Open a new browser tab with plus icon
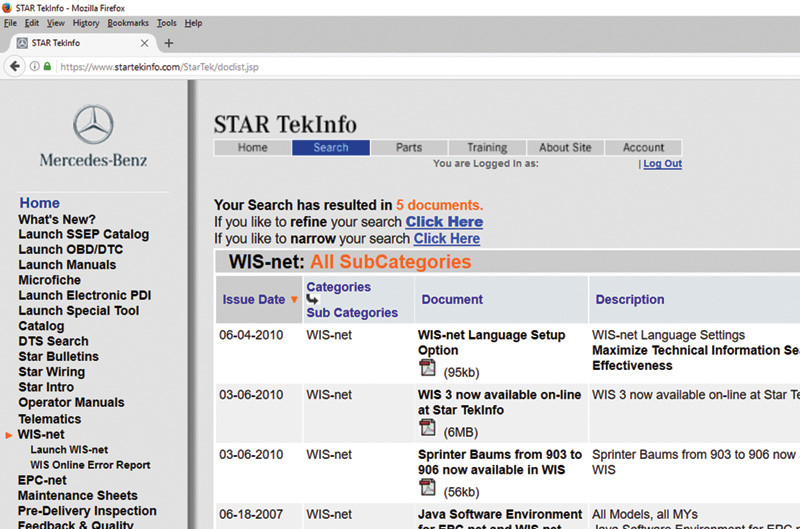The image size is (800, 529). coord(168,43)
